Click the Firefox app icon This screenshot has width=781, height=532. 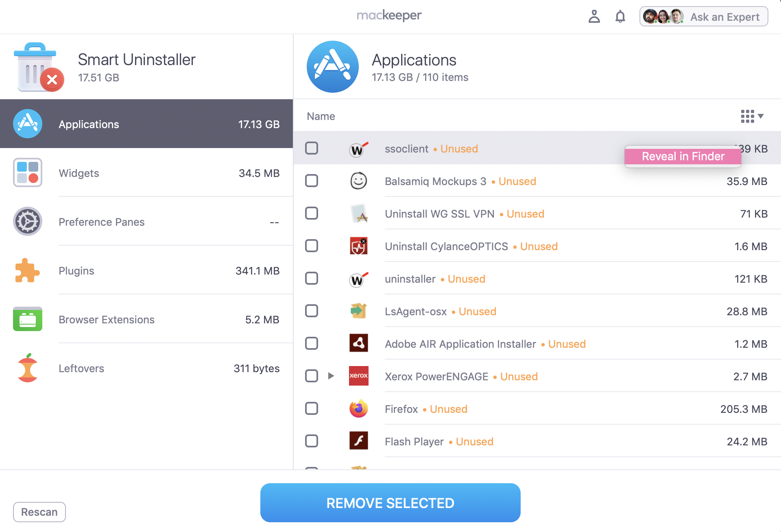point(358,408)
